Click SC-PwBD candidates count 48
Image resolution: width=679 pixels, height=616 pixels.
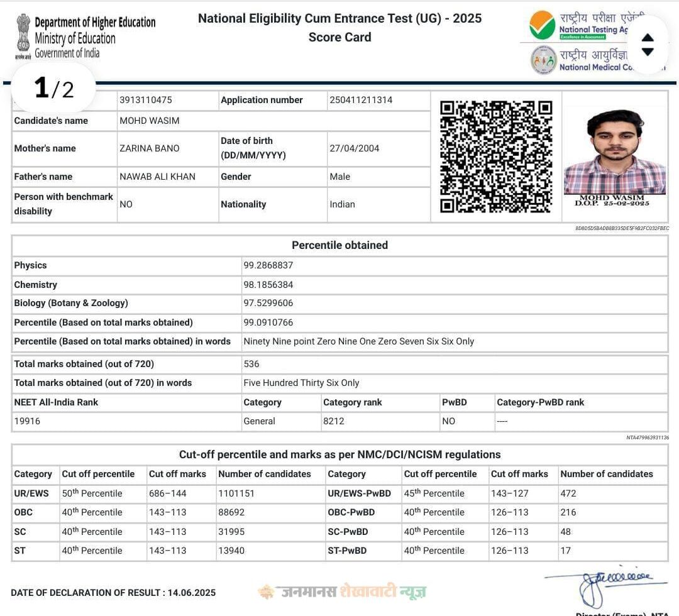566,532
